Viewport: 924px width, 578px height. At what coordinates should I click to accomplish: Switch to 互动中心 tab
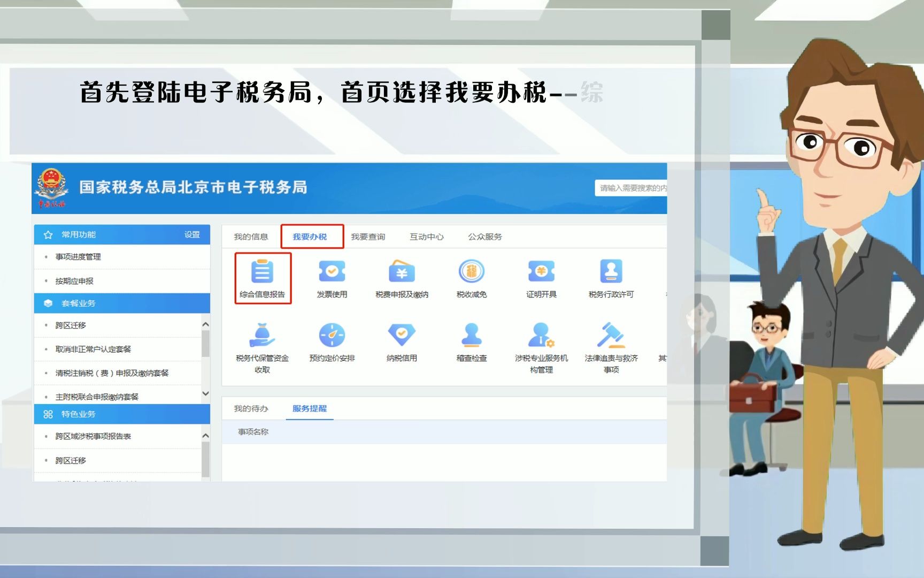(x=427, y=237)
